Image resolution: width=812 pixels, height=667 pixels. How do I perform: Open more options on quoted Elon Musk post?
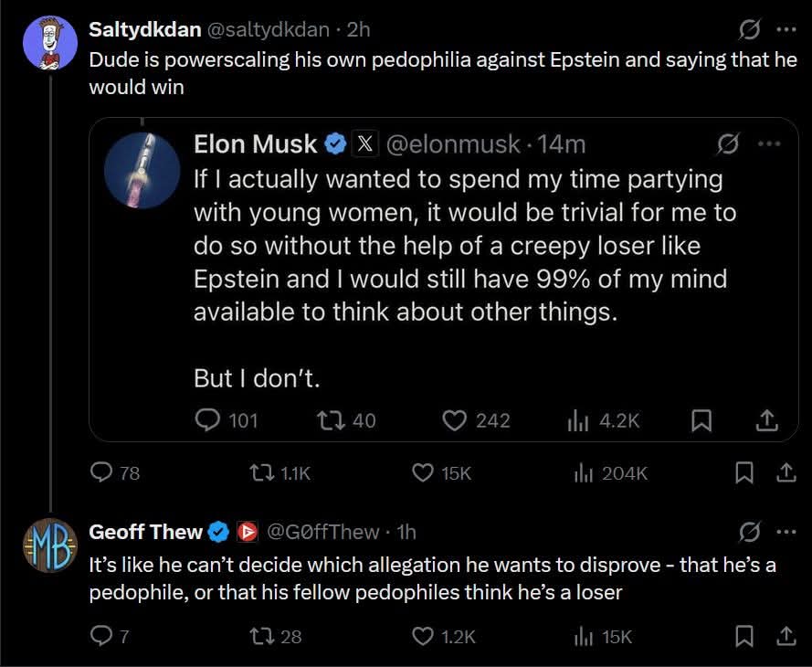tap(769, 143)
